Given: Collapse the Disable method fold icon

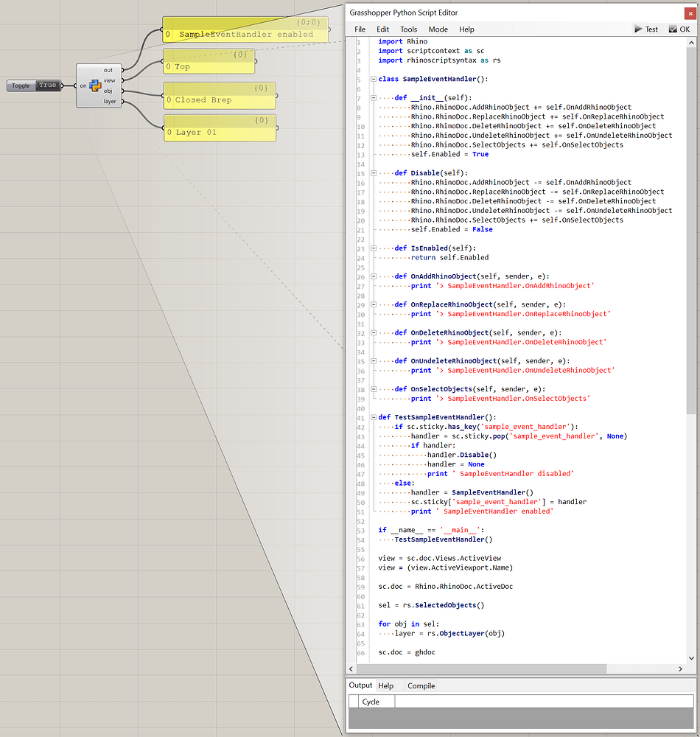Looking at the screenshot, I should [374, 172].
